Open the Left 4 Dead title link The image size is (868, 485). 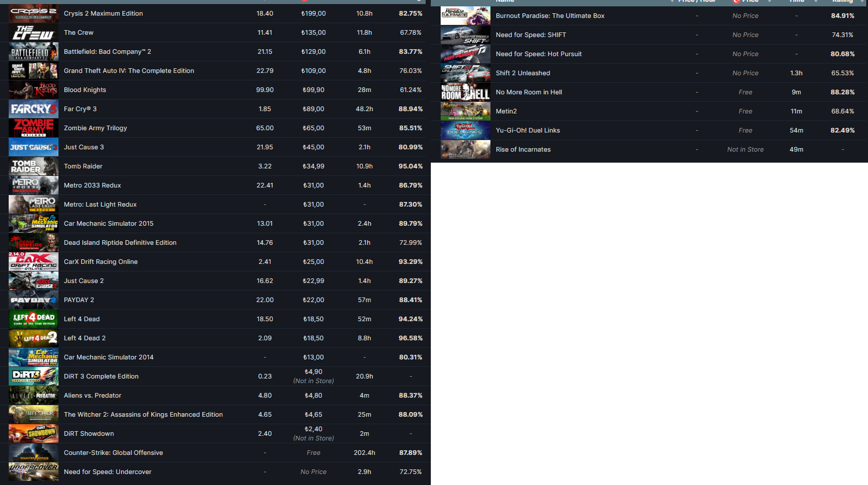point(82,319)
